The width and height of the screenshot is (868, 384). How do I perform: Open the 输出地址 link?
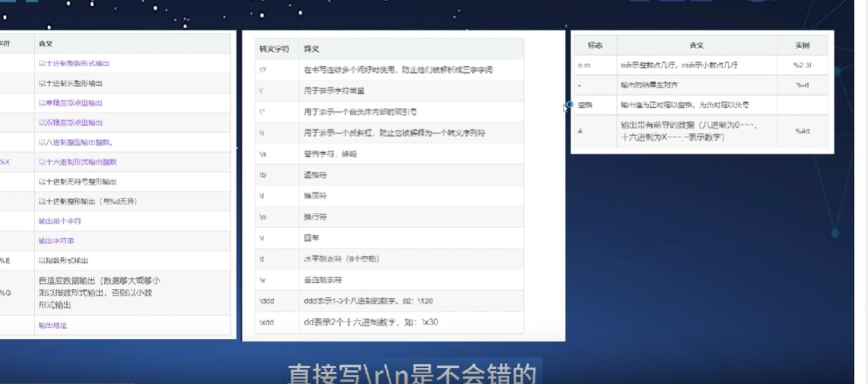[x=52, y=326]
